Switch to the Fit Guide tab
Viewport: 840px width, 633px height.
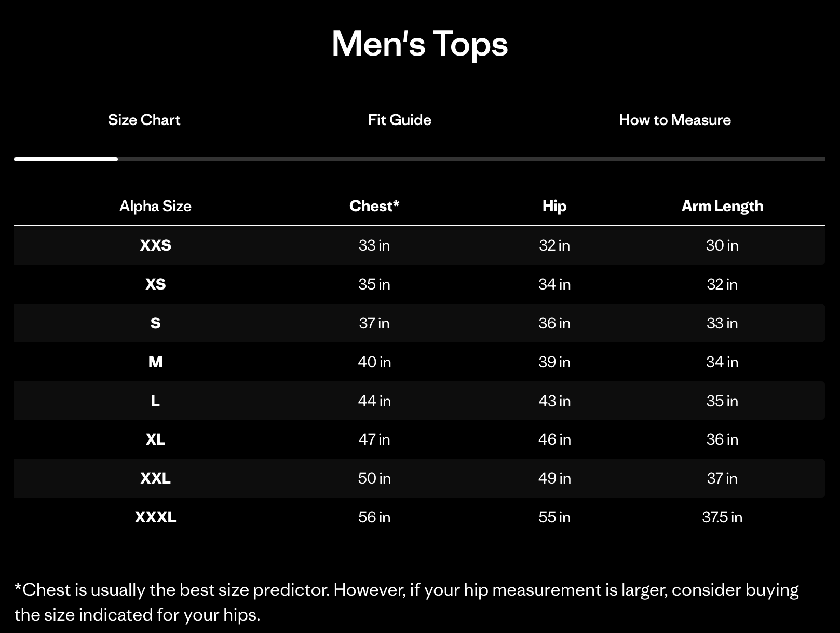pos(398,120)
